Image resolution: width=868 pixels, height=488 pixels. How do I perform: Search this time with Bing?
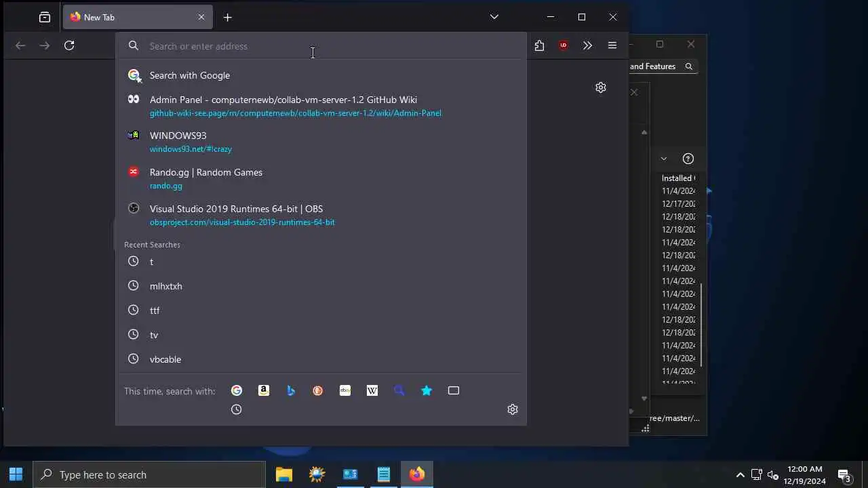[291, 390]
